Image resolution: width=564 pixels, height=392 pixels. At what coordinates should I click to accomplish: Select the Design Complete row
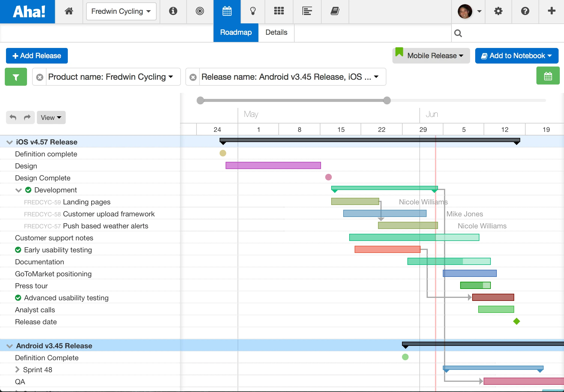(x=43, y=178)
